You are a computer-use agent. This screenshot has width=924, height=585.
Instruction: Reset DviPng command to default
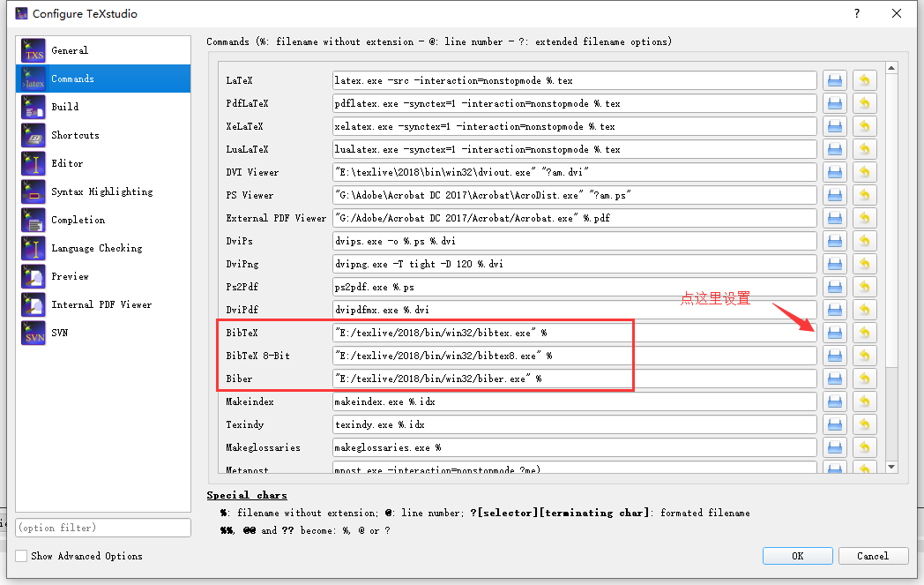click(x=864, y=264)
